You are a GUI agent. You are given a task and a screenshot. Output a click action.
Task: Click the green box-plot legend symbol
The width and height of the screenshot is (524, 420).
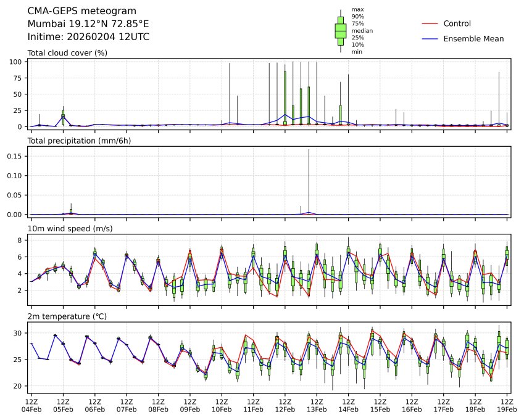click(340, 30)
